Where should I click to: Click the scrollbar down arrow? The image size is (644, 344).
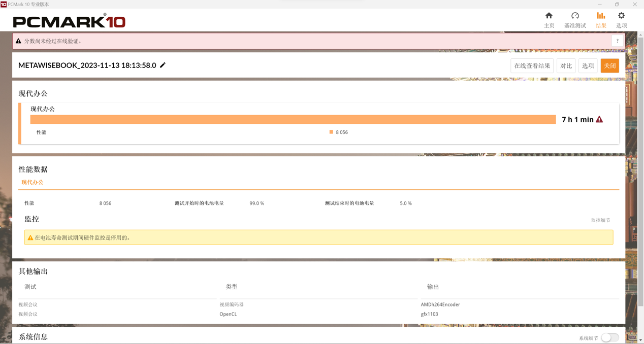point(640,340)
